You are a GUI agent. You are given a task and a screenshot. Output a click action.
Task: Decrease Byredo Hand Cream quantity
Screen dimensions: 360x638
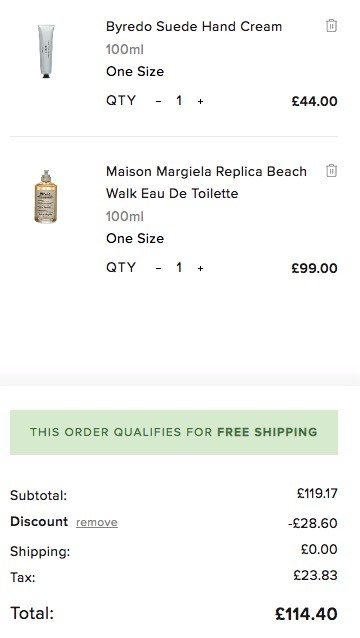pos(159,101)
